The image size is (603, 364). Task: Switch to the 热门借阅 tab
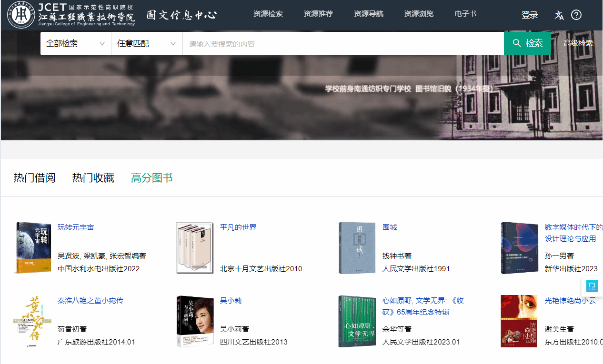[34, 178]
